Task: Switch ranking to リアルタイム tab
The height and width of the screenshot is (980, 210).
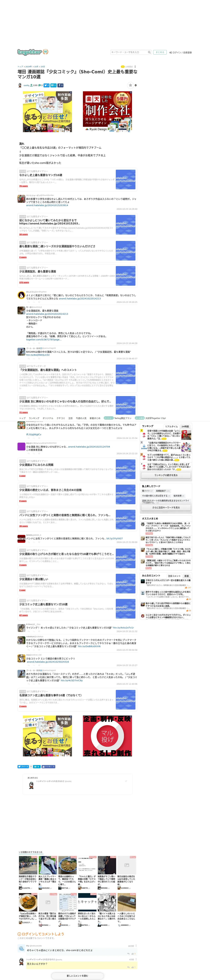Action: 172,426
